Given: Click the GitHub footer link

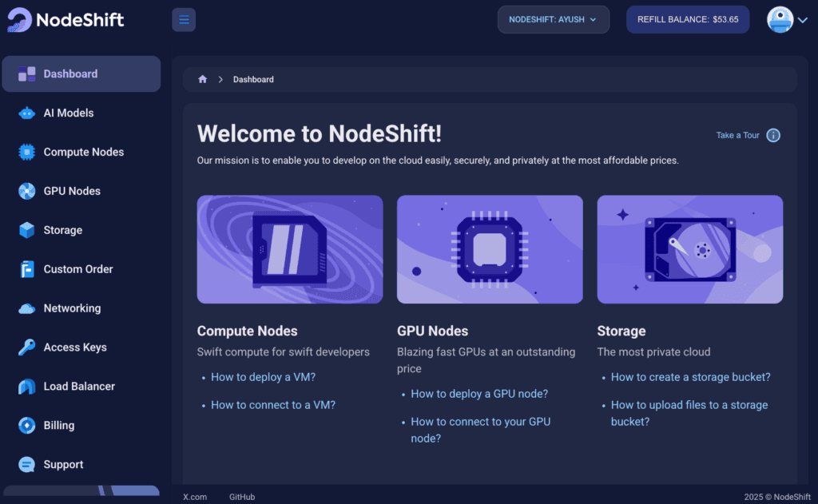Looking at the screenshot, I should 242,498.
